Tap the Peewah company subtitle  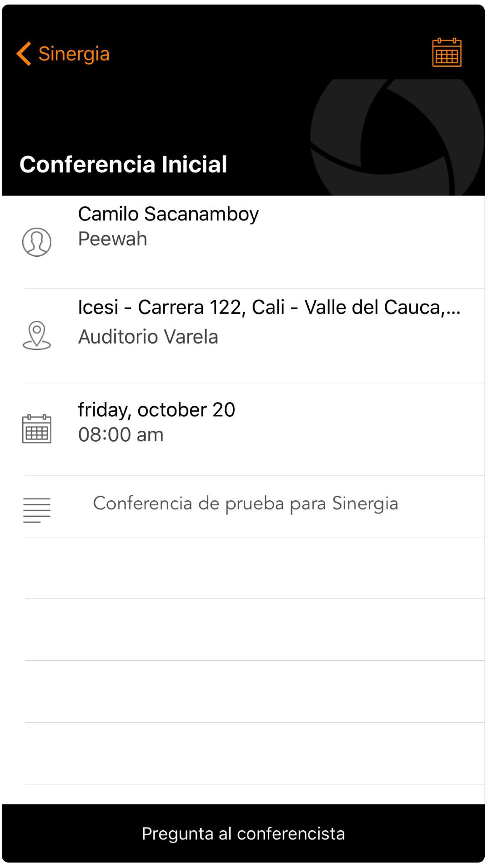pyautogui.click(x=113, y=239)
